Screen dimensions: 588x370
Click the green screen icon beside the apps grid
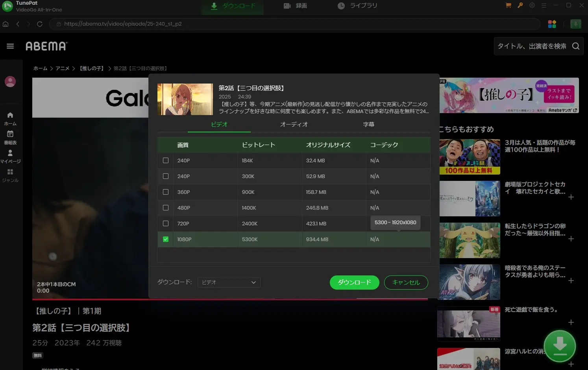[575, 24]
